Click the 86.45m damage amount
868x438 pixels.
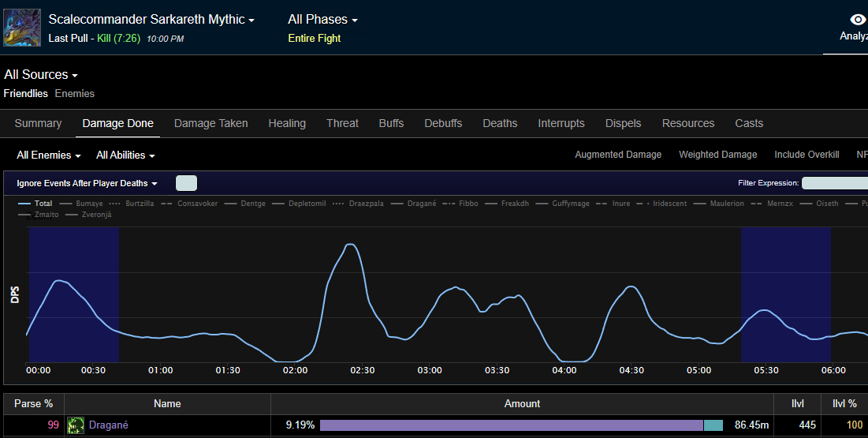(x=752, y=425)
